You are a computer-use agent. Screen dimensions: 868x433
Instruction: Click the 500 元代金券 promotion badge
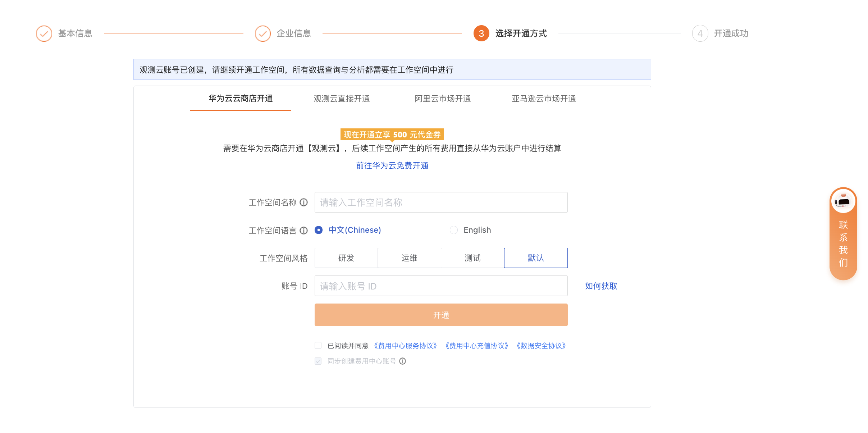pos(392,135)
